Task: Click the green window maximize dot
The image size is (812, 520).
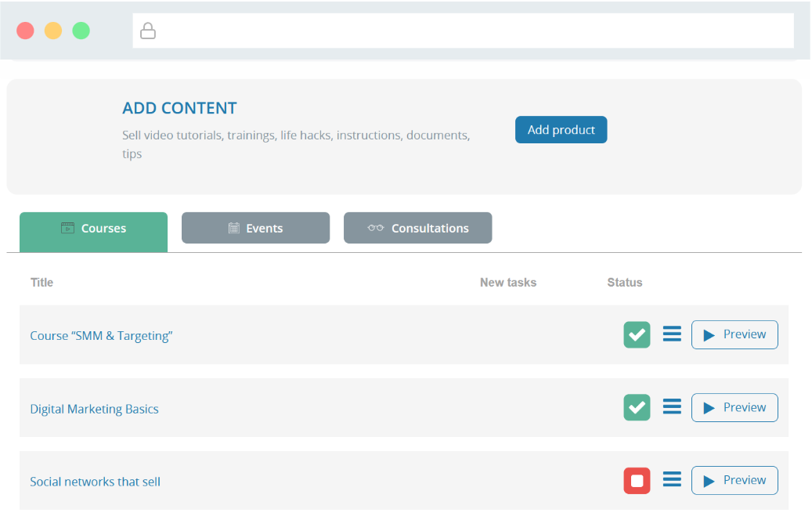Action: [81, 31]
